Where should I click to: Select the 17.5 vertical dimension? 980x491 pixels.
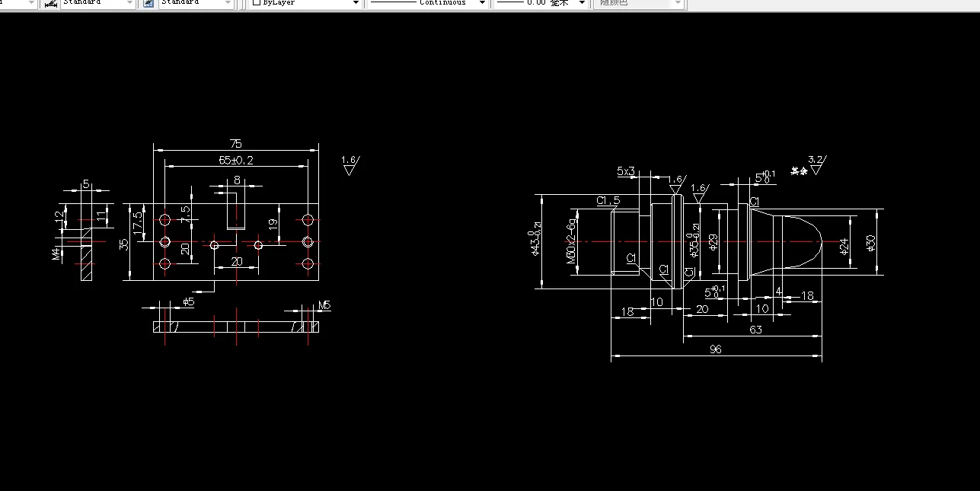click(138, 223)
